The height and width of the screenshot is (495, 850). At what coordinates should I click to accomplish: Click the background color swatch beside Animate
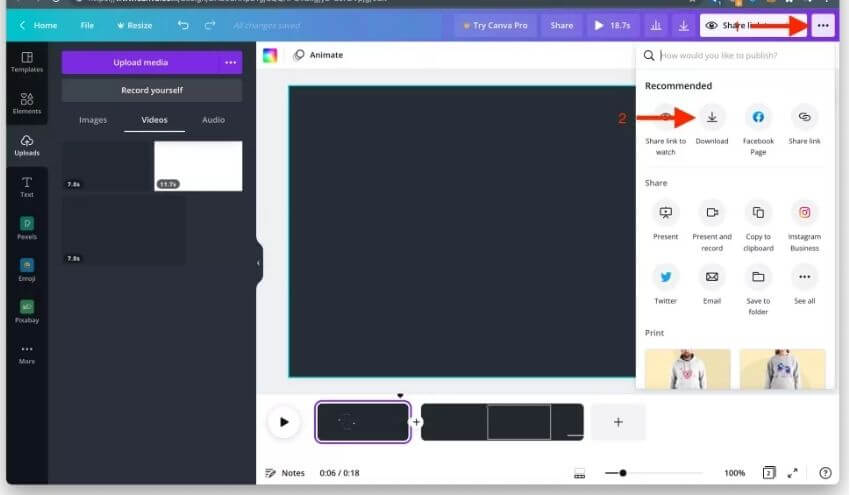click(x=270, y=55)
